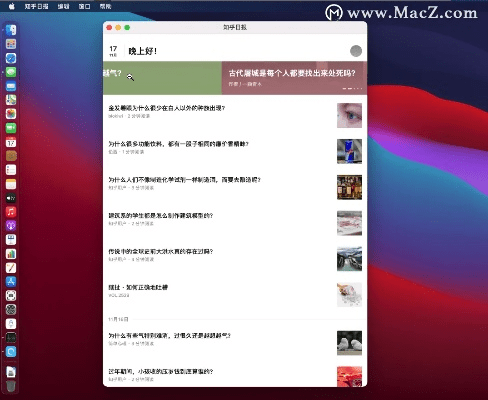Open the 知乎日报 app menu
This screenshot has width=488, height=400.
click(x=36, y=6)
